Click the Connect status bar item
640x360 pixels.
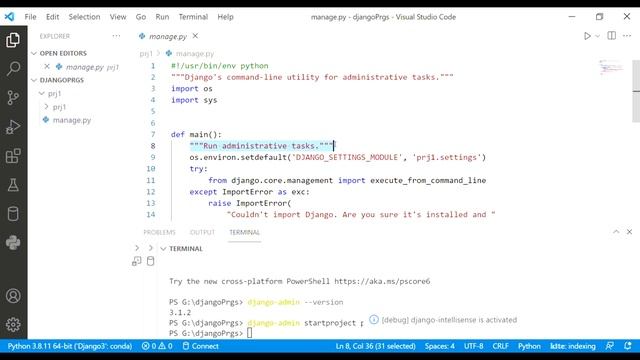pyautogui.click(x=200, y=346)
